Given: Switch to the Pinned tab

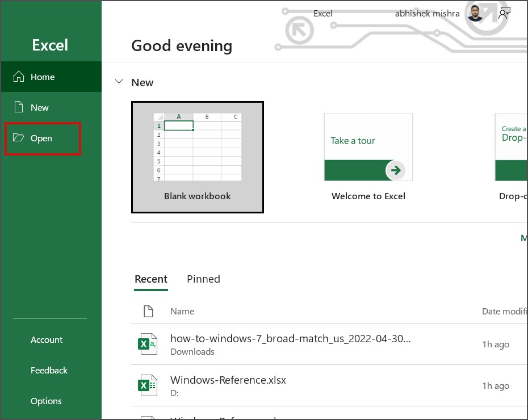Looking at the screenshot, I should (203, 279).
